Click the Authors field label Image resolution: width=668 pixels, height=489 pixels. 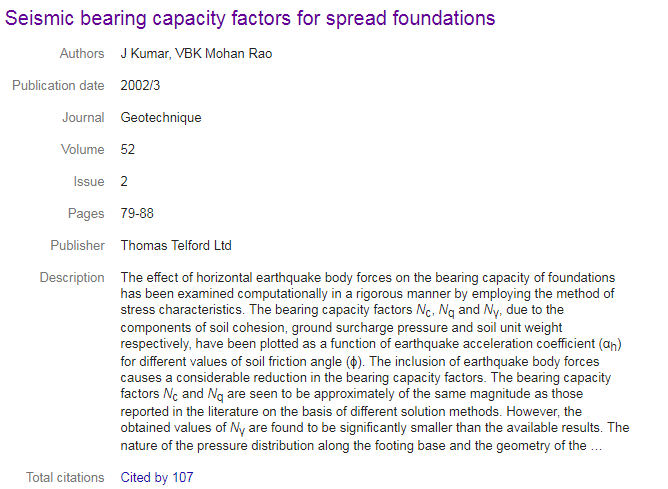click(x=82, y=54)
